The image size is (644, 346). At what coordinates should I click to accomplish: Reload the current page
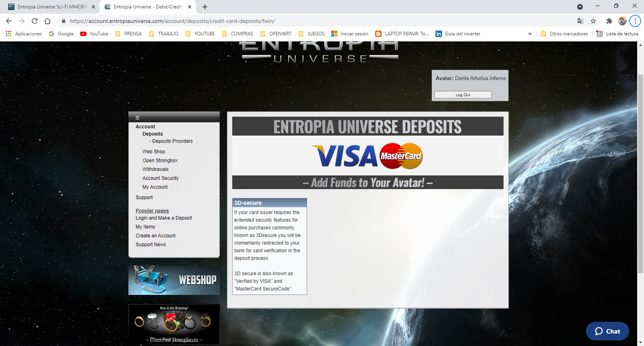(35, 21)
